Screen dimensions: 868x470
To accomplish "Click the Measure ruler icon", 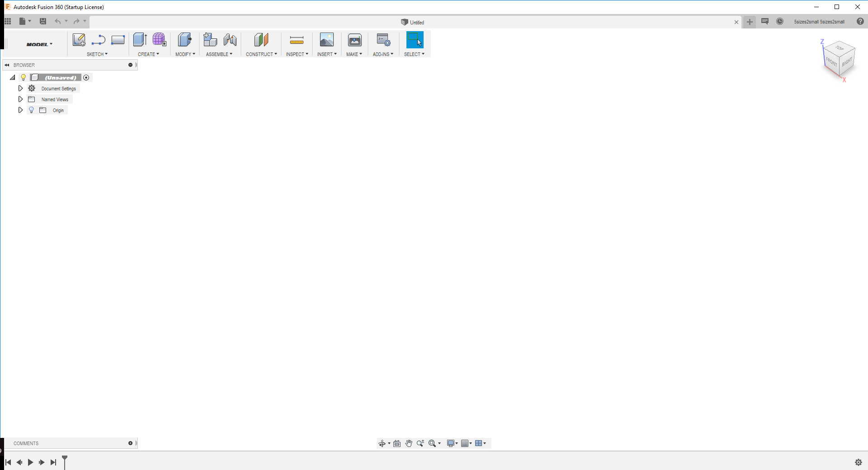I will [x=297, y=41].
